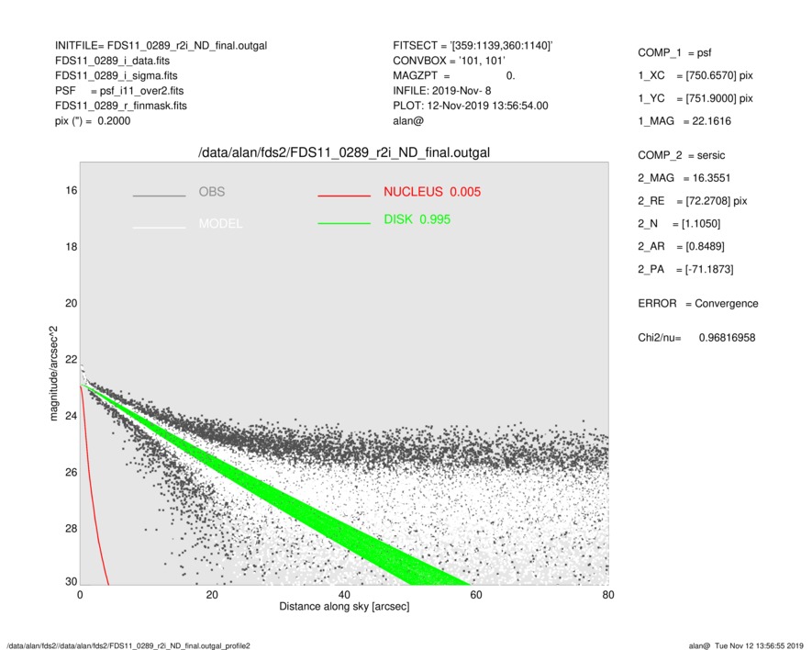Click the x-axis tick label 40
Screen dimensions: 812x650
[x=344, y=595]
